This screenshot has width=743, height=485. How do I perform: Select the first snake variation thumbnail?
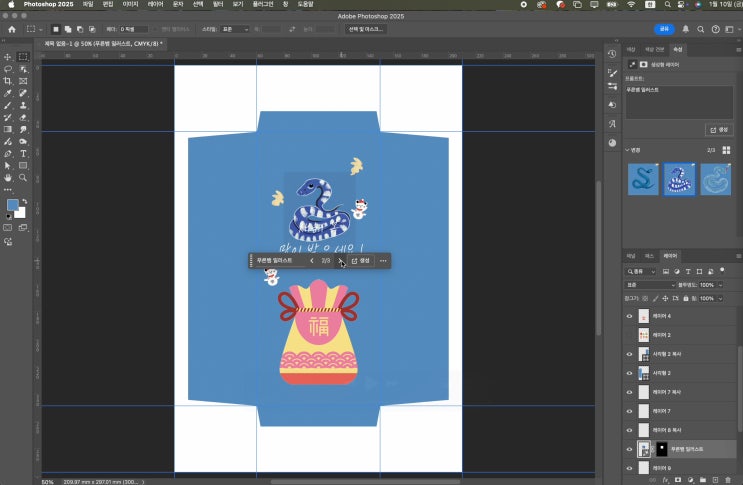pyautogui.click(x=643, y=179)
